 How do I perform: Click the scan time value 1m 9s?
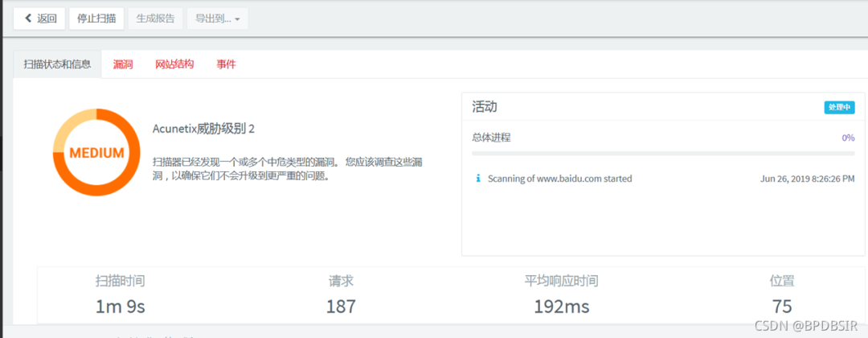pos(120,306)
